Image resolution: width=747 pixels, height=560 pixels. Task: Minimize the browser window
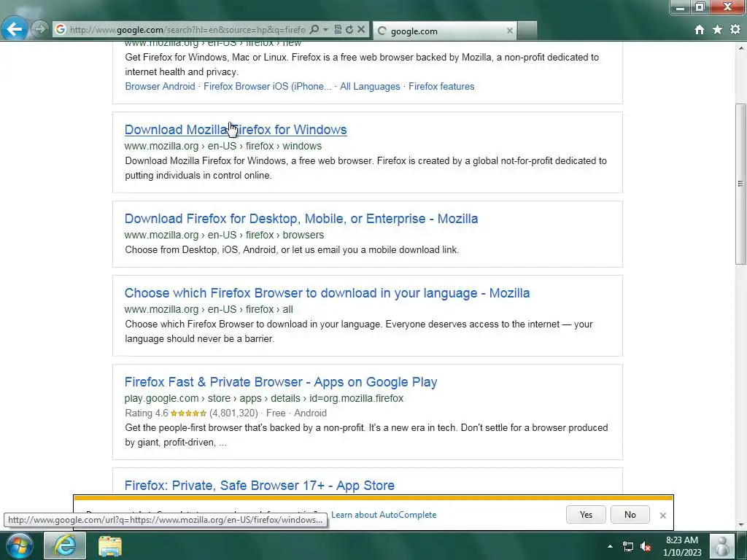[681, 7]
